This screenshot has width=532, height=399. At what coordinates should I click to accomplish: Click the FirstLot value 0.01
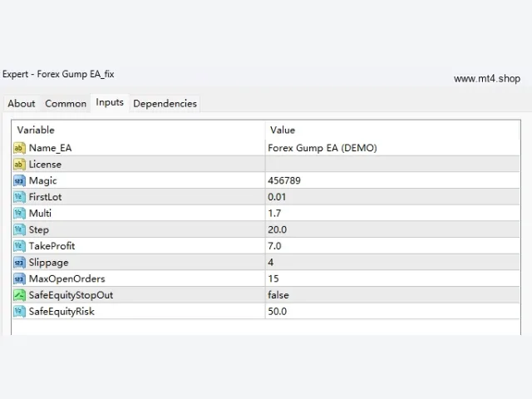(x=277, y=197)
